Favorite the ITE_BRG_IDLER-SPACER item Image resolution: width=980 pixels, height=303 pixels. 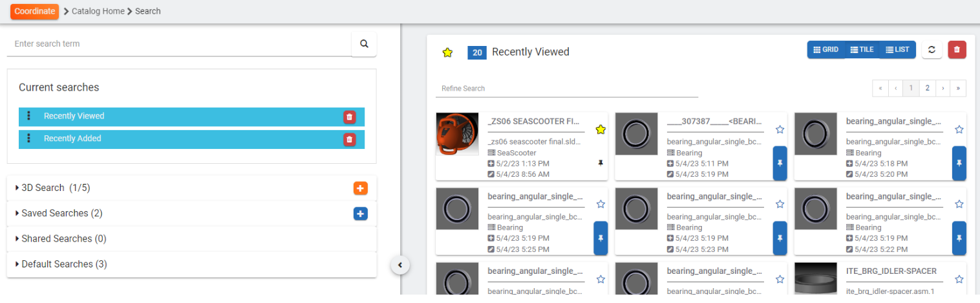[x=959, y=279]
